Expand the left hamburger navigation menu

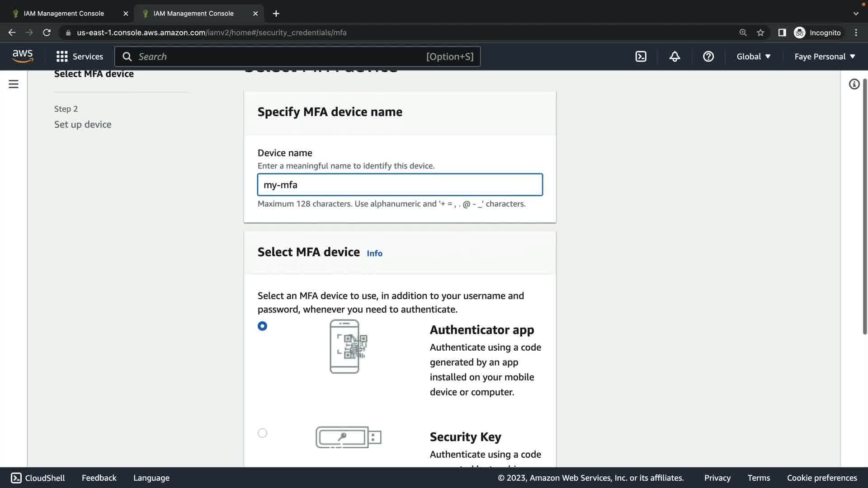14,84
